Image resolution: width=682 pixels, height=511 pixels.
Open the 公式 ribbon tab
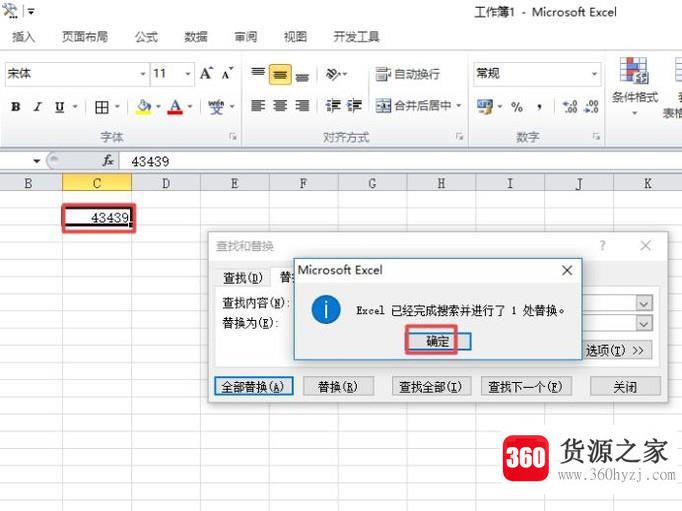(x=146, y=37)
